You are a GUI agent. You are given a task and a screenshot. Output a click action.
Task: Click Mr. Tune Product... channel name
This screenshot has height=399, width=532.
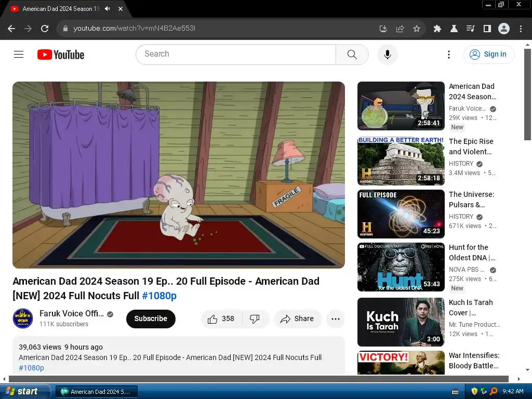point(474,324)
